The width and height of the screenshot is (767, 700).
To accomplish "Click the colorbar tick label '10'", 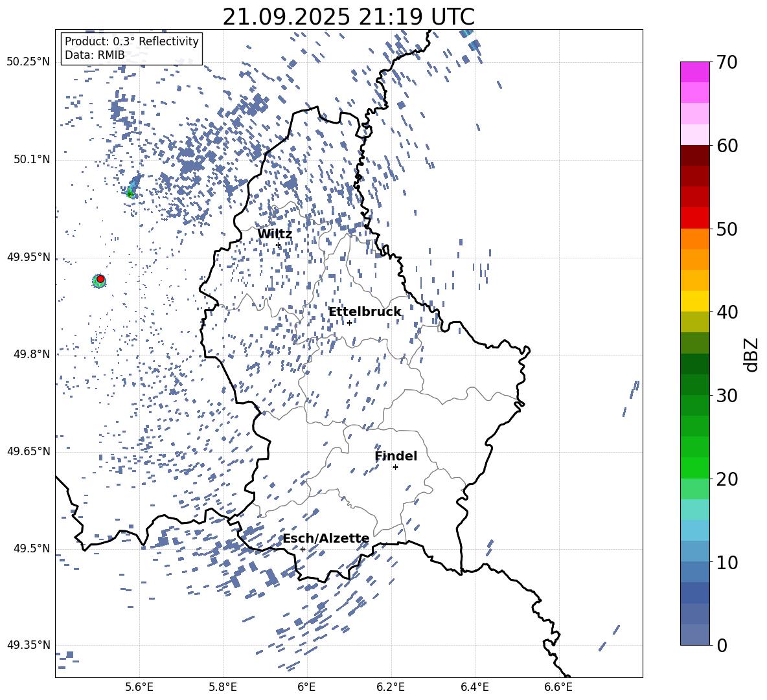I will tap(727, 562).
